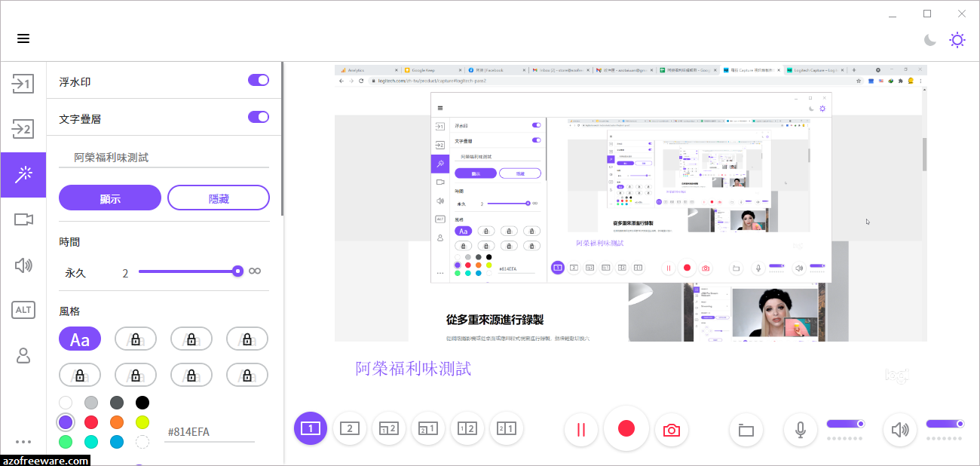Switch to dark mode with the moon icon

click(929, 39)
